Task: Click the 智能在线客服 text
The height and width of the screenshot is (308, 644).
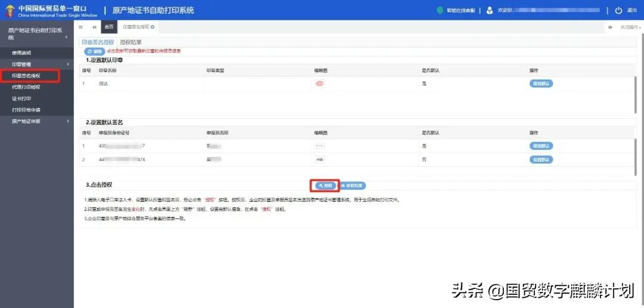Action: (x=460, y=11)
